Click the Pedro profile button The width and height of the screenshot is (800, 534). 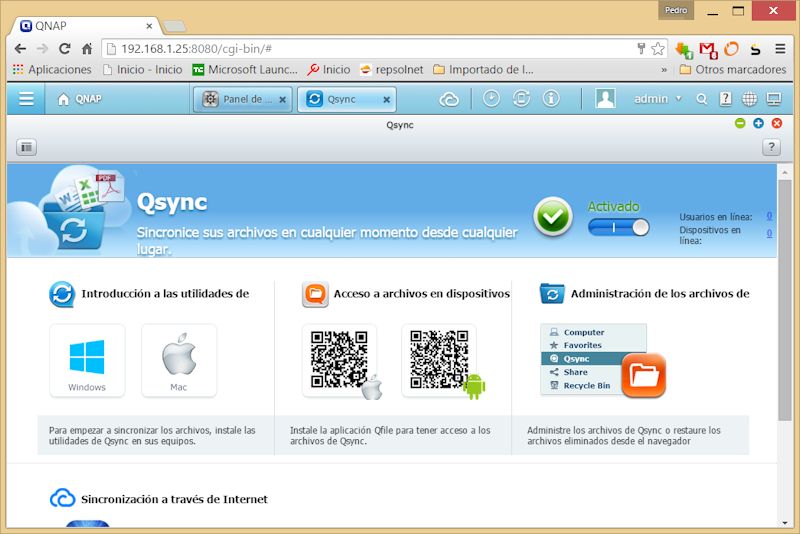point(676,10)
